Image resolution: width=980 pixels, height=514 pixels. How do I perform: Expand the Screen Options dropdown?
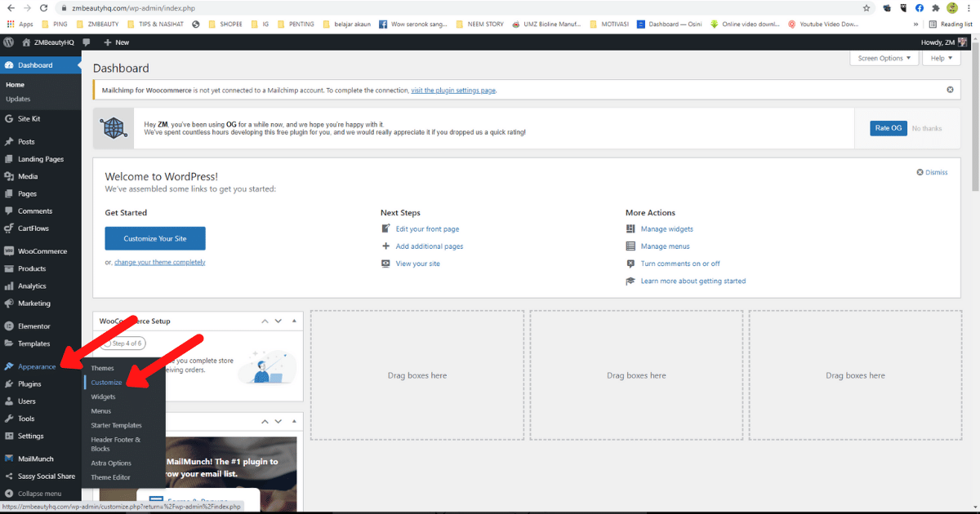[x=884, y=58]
